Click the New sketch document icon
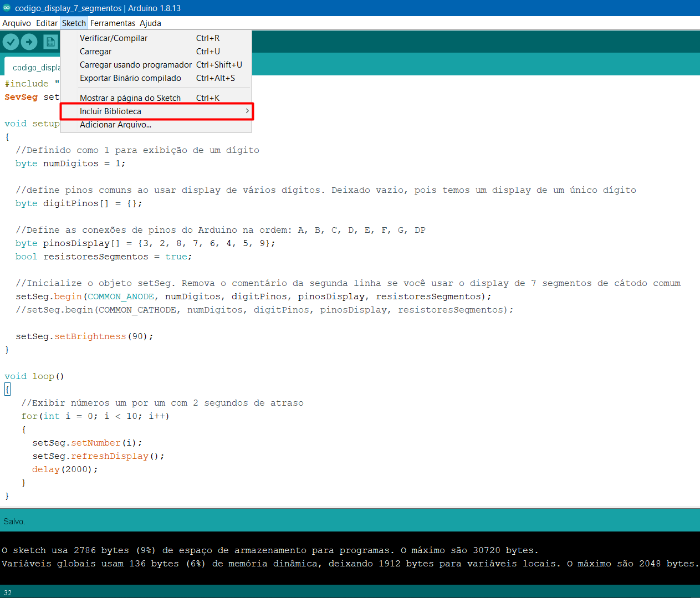This screenshot has height=598, width=700. coord(50,42)
